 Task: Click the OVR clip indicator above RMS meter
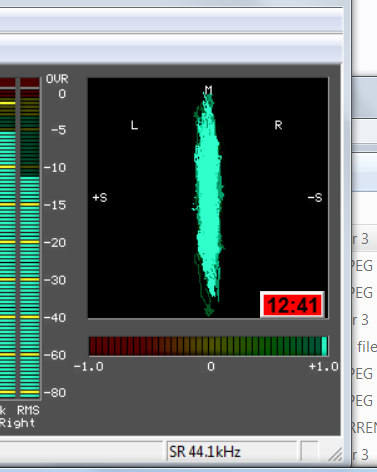click(30, 82)
